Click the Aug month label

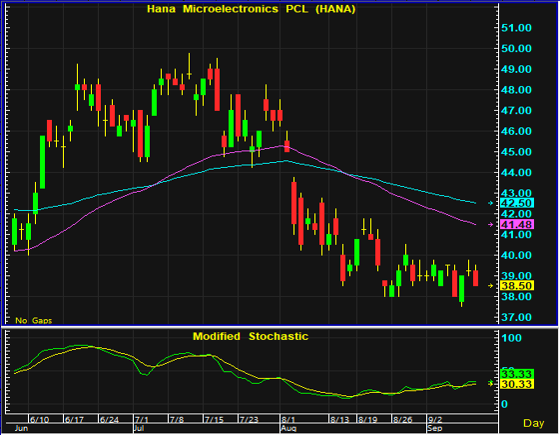pos(289,428)
